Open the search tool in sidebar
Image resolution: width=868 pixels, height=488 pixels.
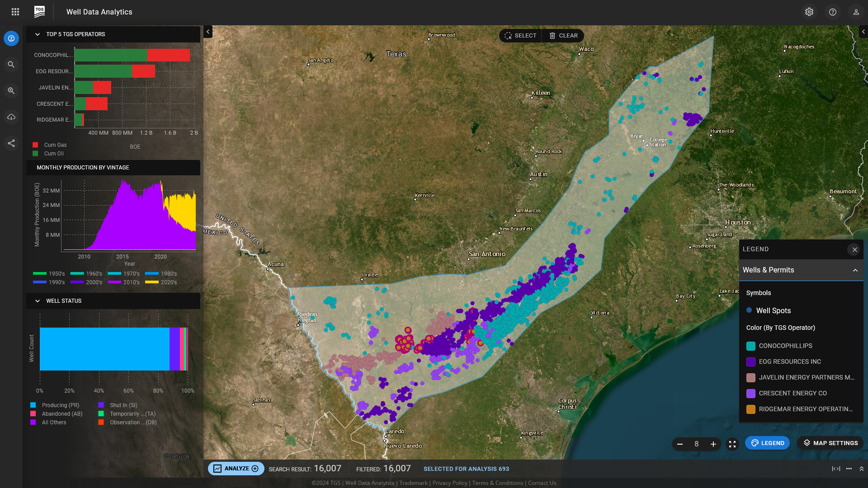(11, 65)
